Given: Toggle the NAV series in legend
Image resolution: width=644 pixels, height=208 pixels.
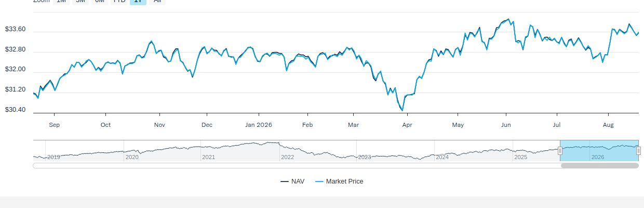Looking at the screenshot, I should tap(292, 181).
